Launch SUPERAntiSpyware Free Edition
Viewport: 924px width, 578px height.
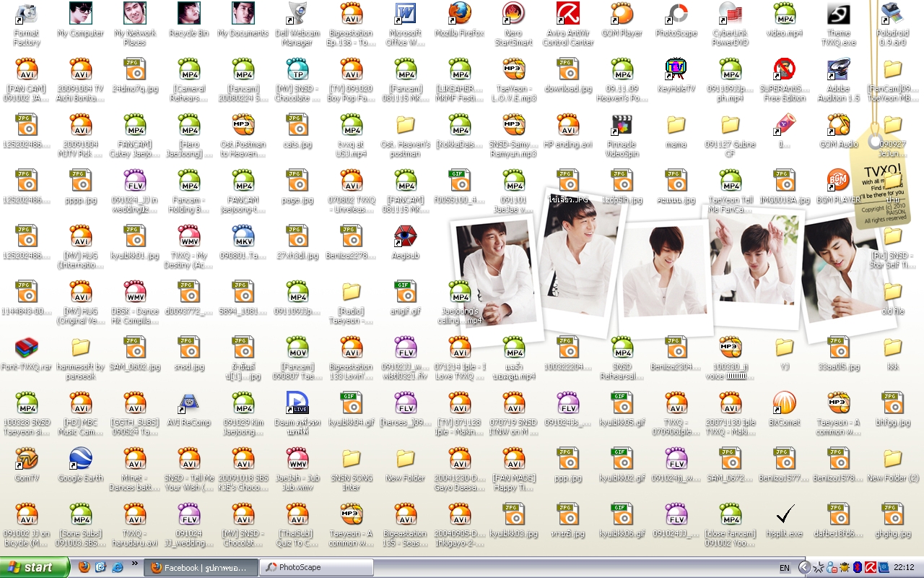pos(785,69)
